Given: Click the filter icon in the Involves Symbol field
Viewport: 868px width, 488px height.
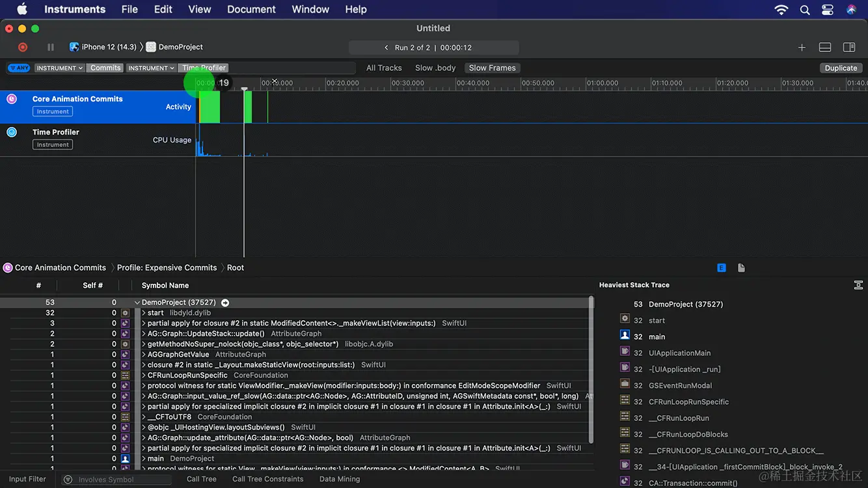Looking at the screenshot, I should 68,480.
